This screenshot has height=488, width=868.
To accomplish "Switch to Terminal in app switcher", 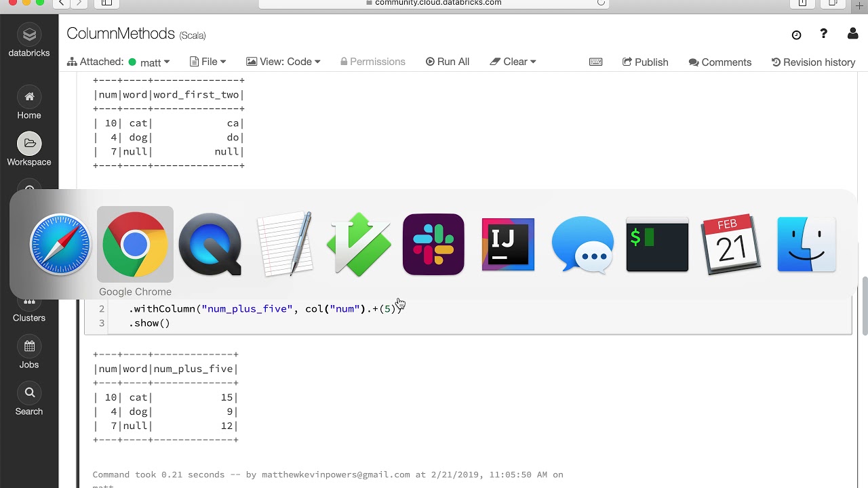I will pos(657,245).
